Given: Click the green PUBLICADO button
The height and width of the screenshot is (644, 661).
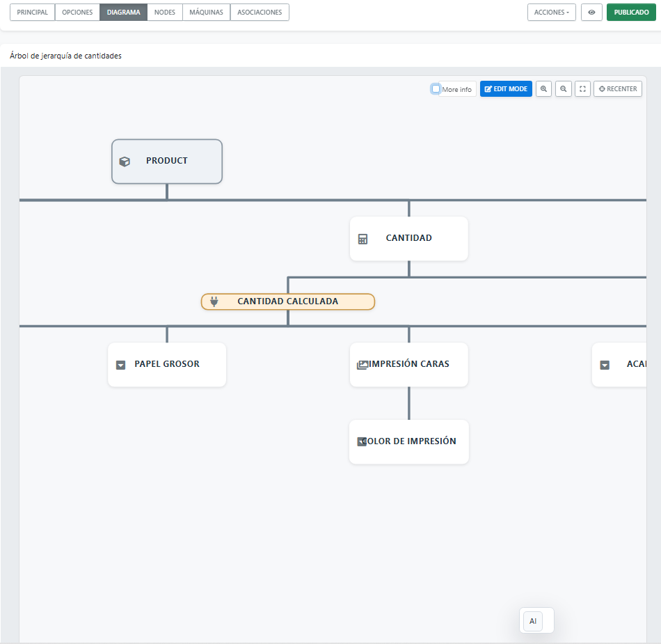Looking at the screenshot, I should [631, 13].
